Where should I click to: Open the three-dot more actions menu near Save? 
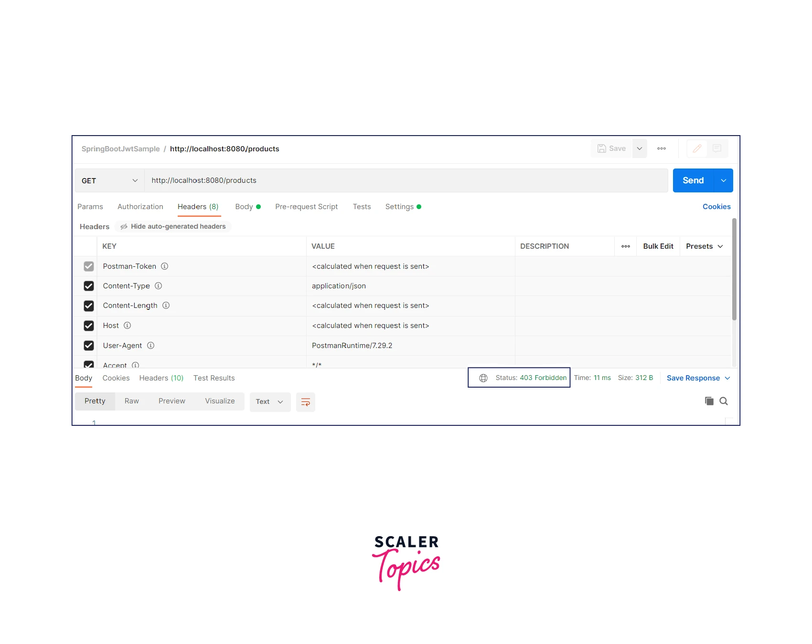(662, 148)
